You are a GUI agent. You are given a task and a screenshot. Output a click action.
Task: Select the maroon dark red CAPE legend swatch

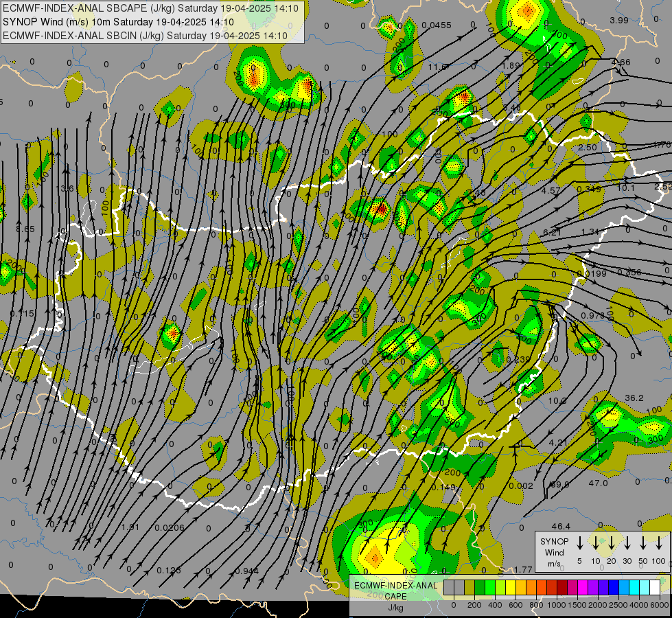[x=562, y=587]
